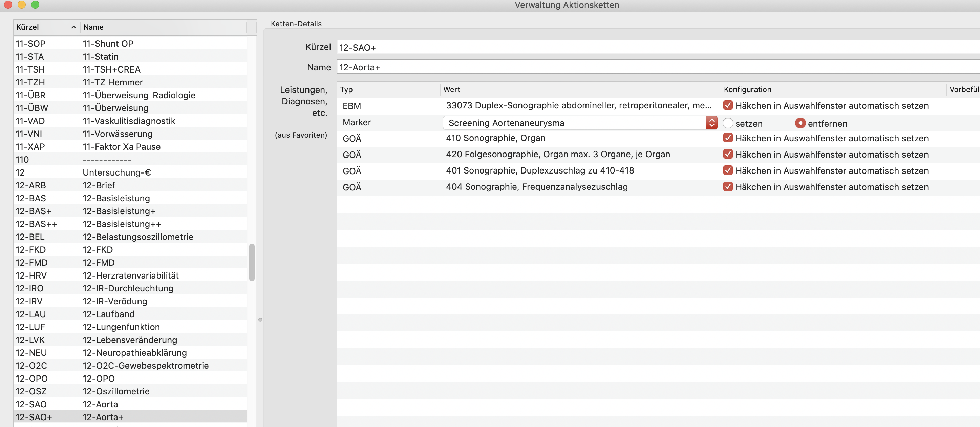
Task: Select row 12-BEL Belastungsoszillometrie
Action: (x=130, y=237)
